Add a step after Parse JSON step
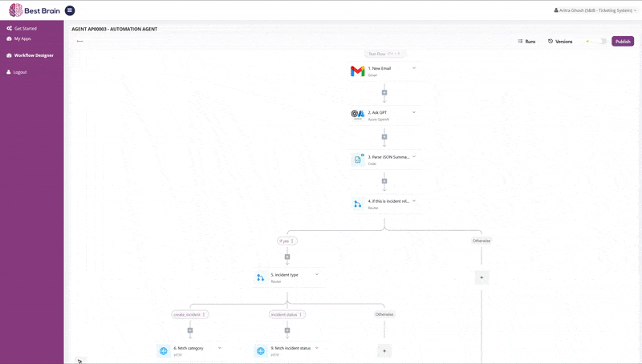Screen dimensions: 642x364 [x=384, y=181]
